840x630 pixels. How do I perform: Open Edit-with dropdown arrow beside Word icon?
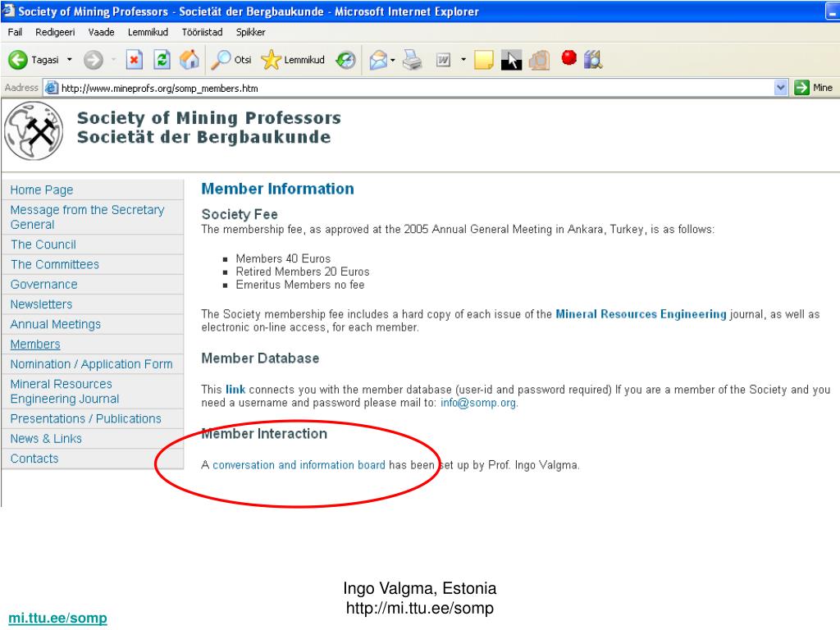[463, 59]
